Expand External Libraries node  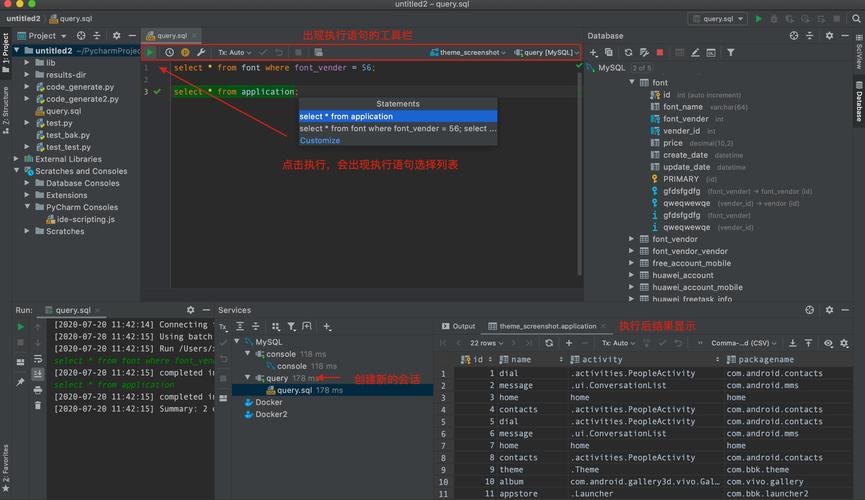16,159
